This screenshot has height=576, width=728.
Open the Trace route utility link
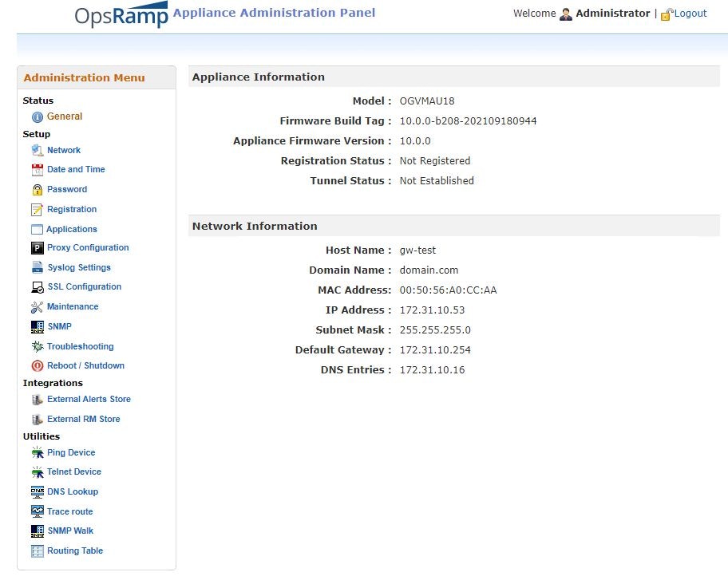point(69,511)
